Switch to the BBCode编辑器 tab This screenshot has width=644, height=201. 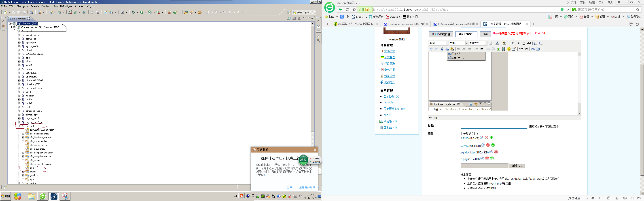(441, 34)
